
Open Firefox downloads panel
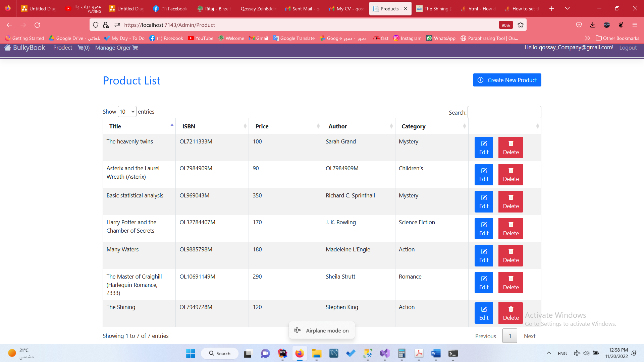click(x=593, y=25)
